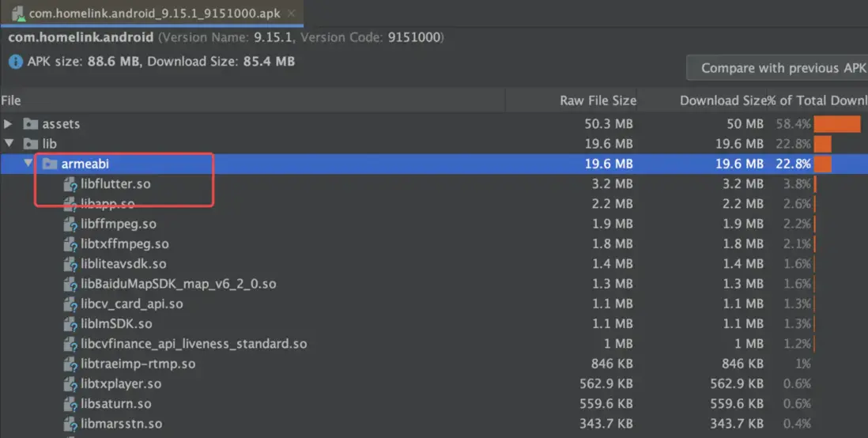Screen dimensions: 868x438
Task: Select the libcvfinance_api_liveness_standard.so file
Action: click(194, 344)
